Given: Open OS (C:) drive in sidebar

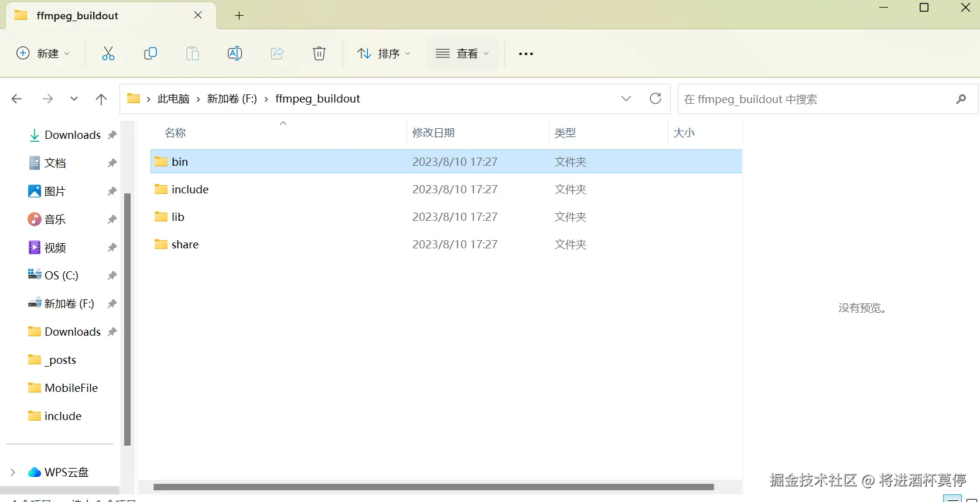Looking at the screenshot, I should coord(62,275).
